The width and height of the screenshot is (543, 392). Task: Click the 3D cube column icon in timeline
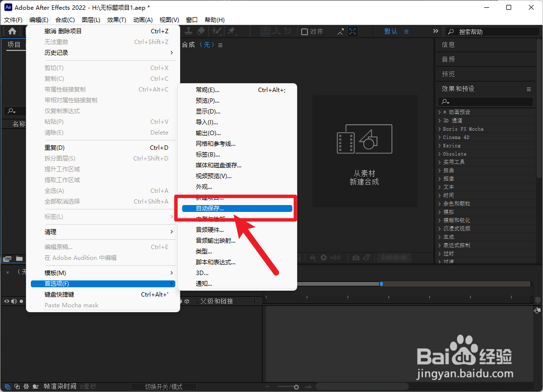(x=187, y=301)
